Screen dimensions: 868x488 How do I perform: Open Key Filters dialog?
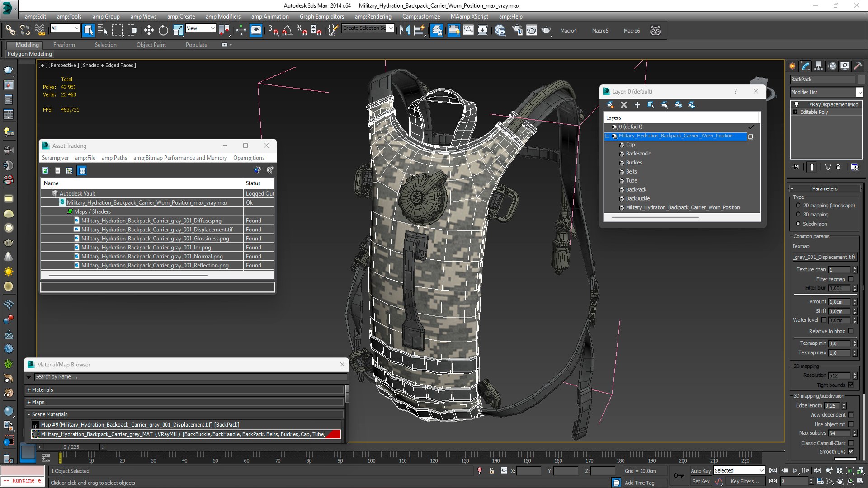tap(745, 482)
